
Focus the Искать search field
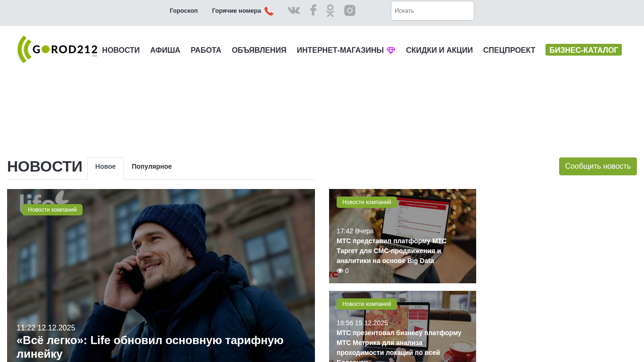click(x=432, y=11)
